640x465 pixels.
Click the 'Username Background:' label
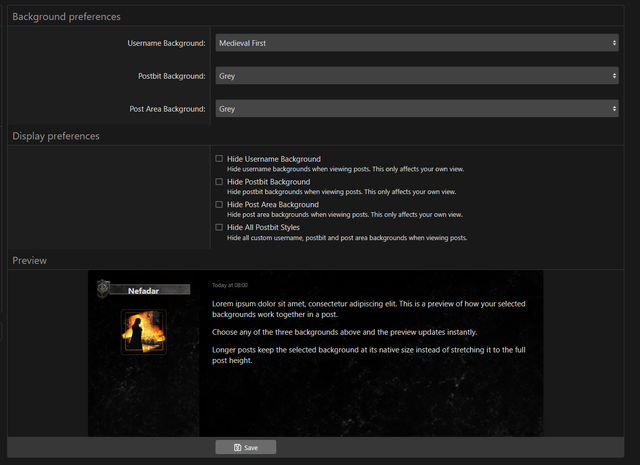[167, 43]
